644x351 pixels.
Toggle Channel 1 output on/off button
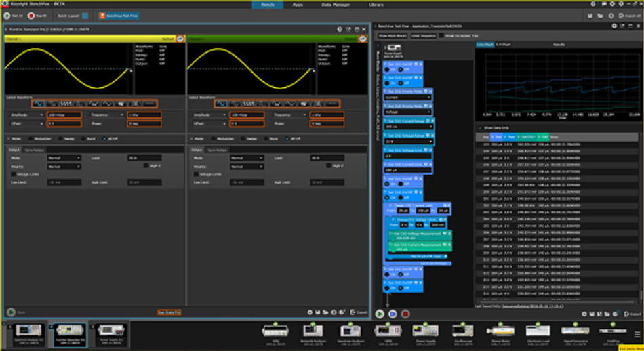180,39
